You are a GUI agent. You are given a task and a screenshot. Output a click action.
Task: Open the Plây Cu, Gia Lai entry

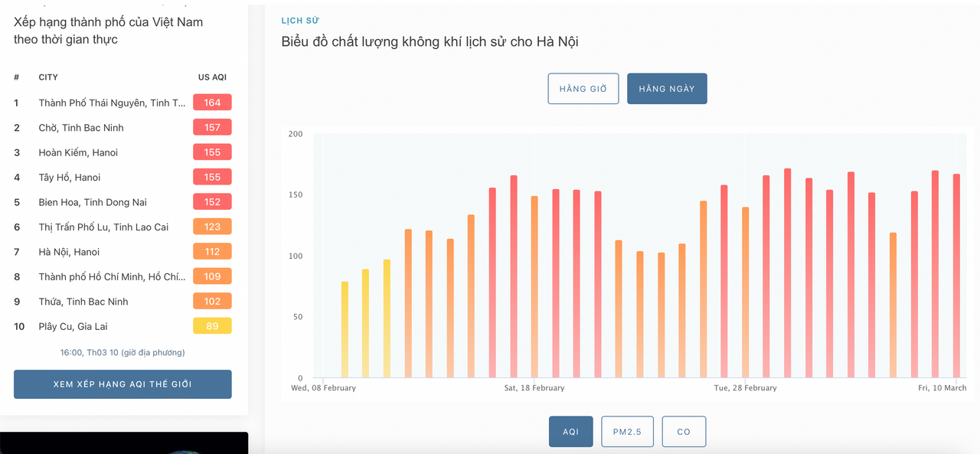tap(73, 326)
